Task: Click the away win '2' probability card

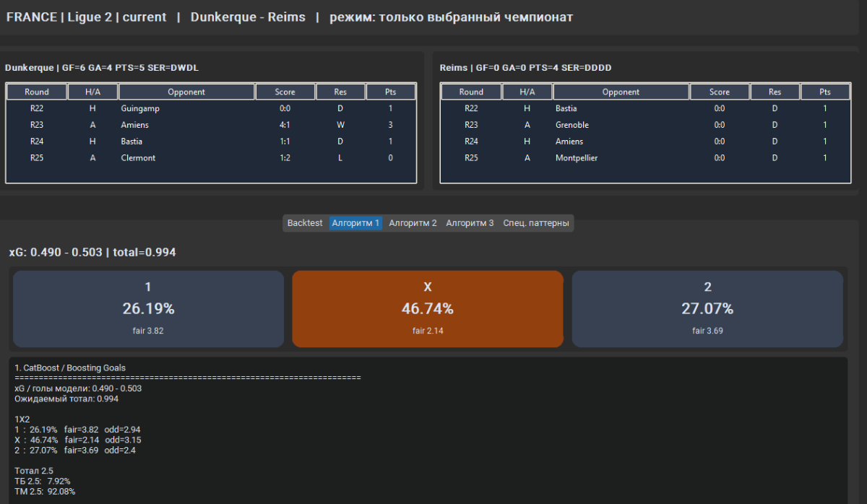Action: coord(707,309)
